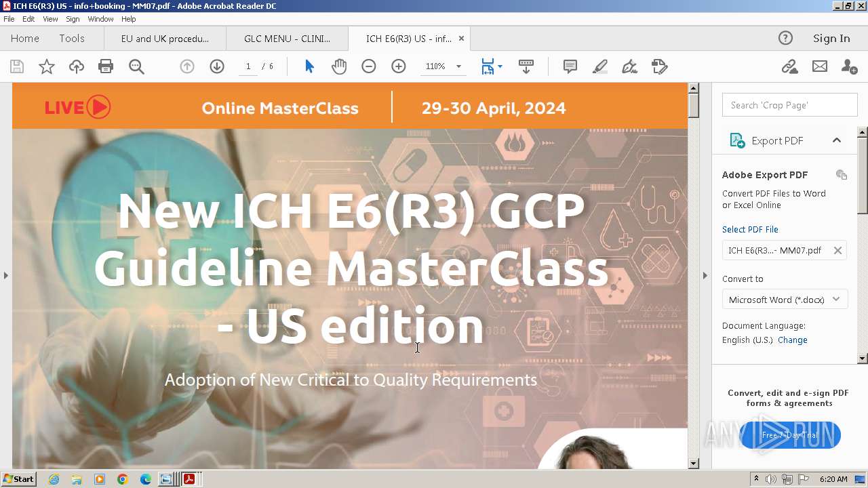
Task: Click the Free 7-Day Trial button
Action: [791, 435]
